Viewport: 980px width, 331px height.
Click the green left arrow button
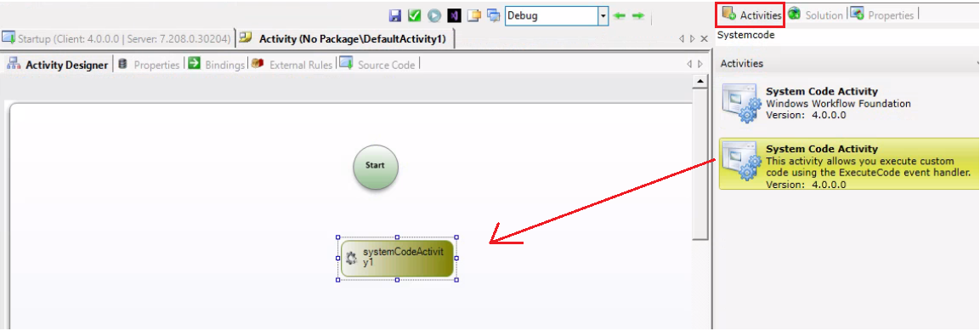(619, 15)
